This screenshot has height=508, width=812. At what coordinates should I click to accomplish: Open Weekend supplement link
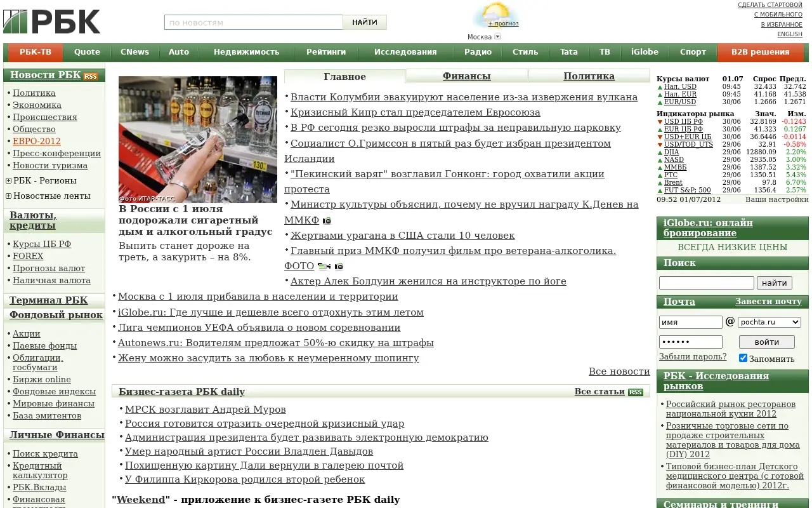pyautogui.click(x=141, y=500)
